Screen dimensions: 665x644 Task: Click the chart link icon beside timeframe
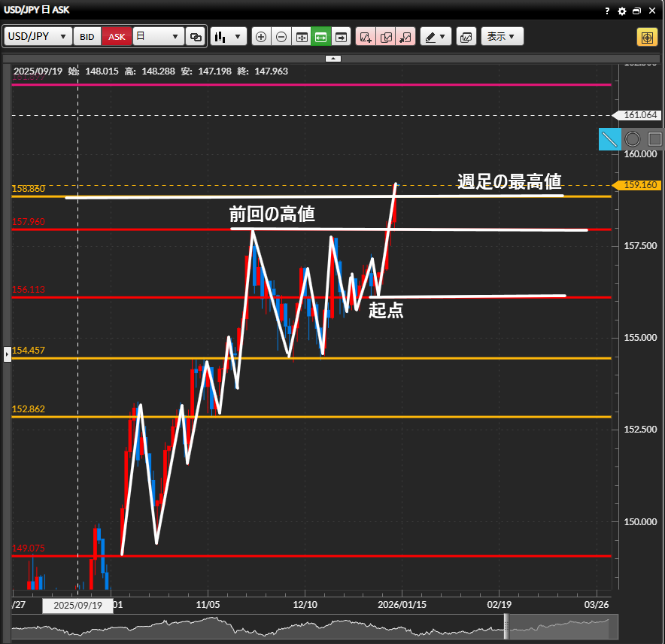[196, 37]
